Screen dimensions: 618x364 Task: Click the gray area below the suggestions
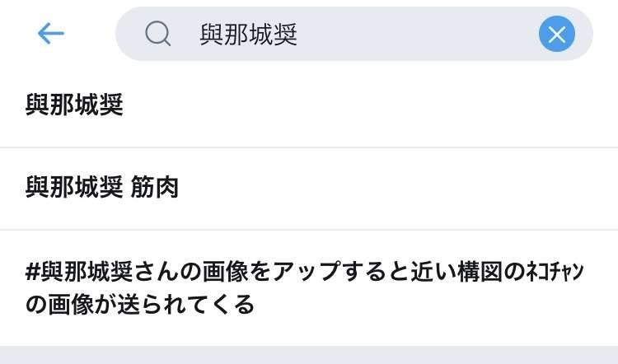309,355
